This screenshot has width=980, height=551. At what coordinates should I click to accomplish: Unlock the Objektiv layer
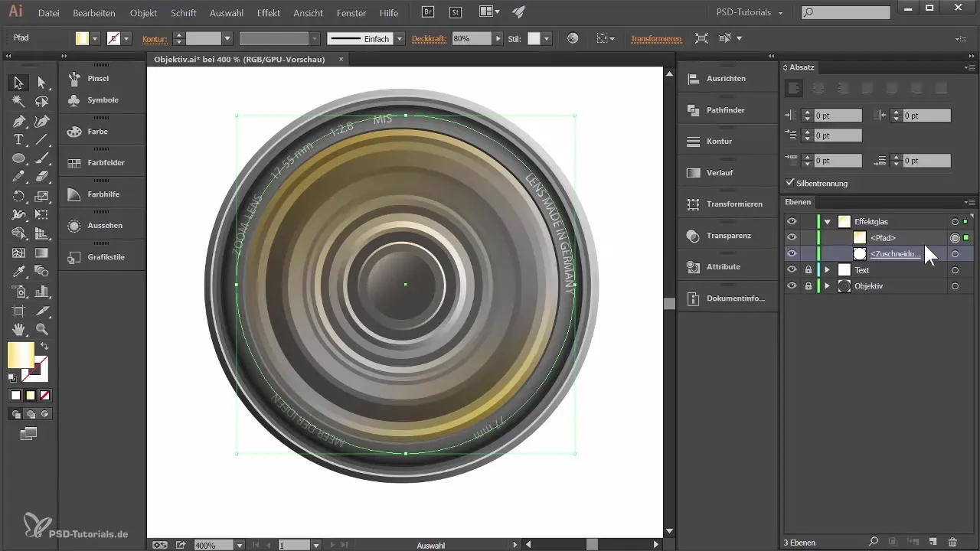tap(808, 285)
